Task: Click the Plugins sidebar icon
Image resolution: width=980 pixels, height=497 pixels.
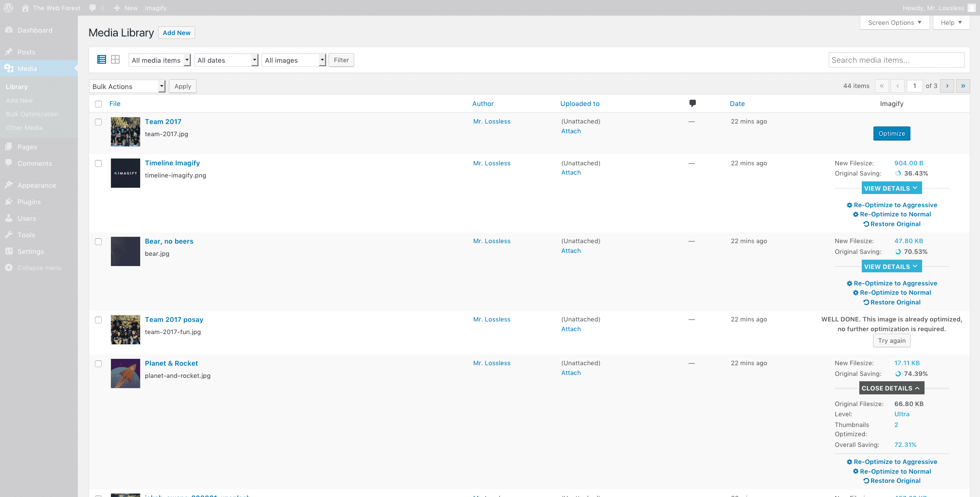Action: pos(9,202)
